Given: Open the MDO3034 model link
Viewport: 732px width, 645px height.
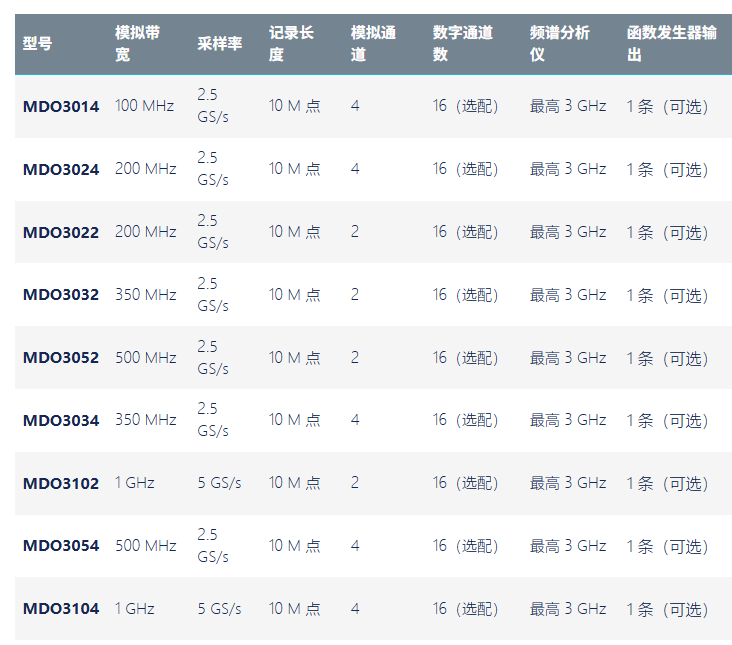Looking at the screenshot, I should [61, 421].
